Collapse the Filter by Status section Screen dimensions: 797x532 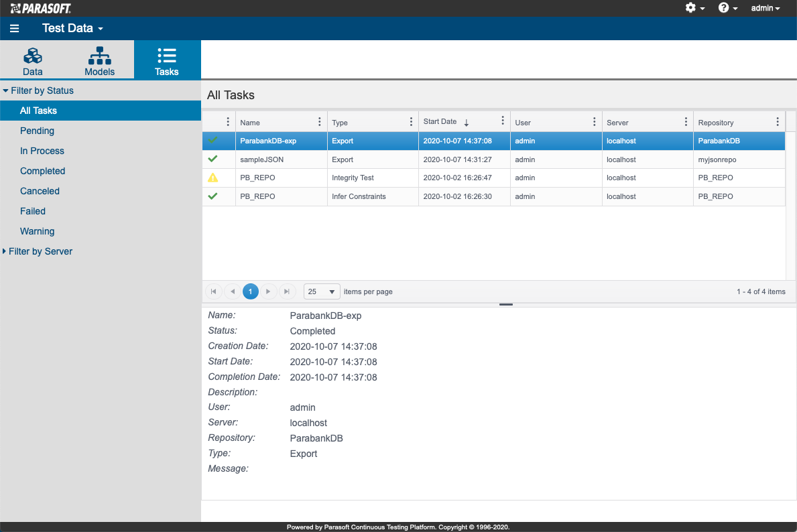pyautogui.click(x=38, y=90)
